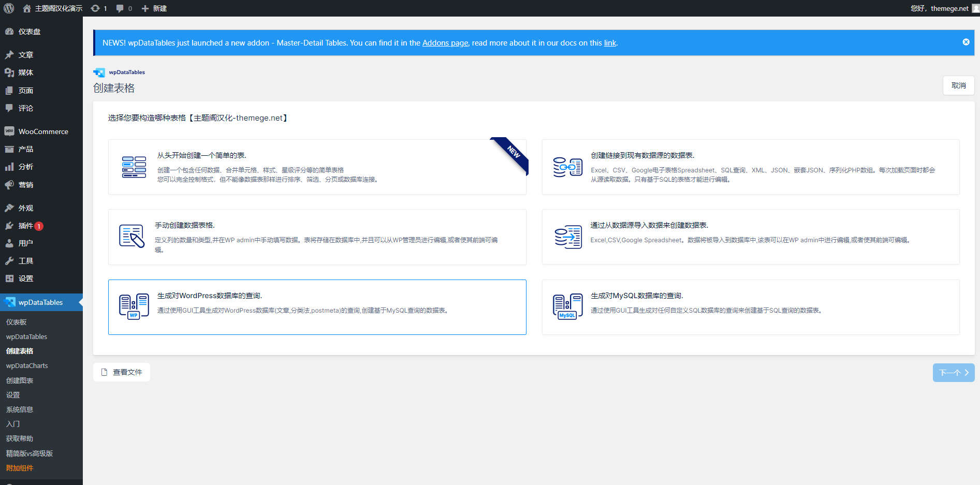Open the wpDataCharts submenu item

[x=27, y=365]
